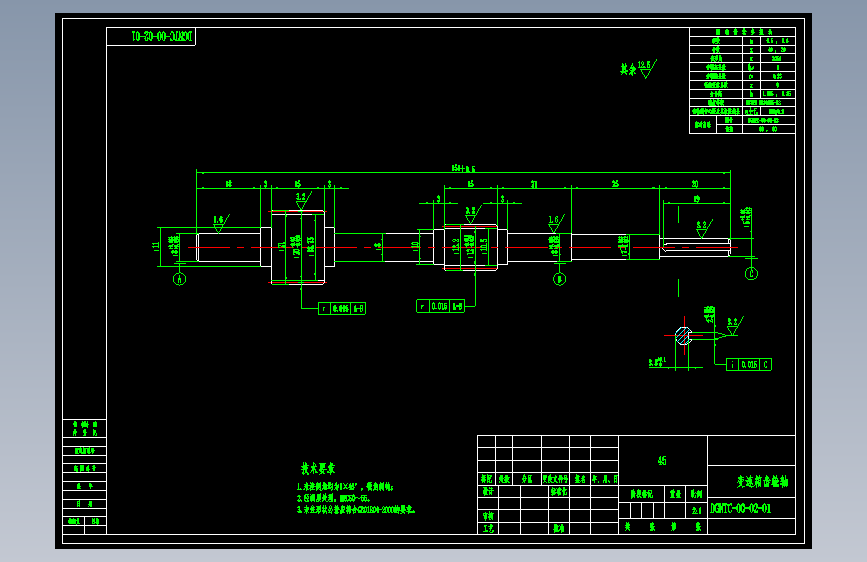Screen dimensions: 867x562
Task: Click the overall length dimension above the shaft
Action: point(463,169)
